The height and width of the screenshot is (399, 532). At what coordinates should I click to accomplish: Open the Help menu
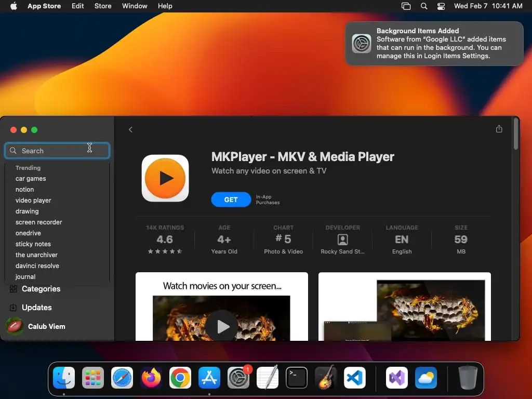coord(165,6)
